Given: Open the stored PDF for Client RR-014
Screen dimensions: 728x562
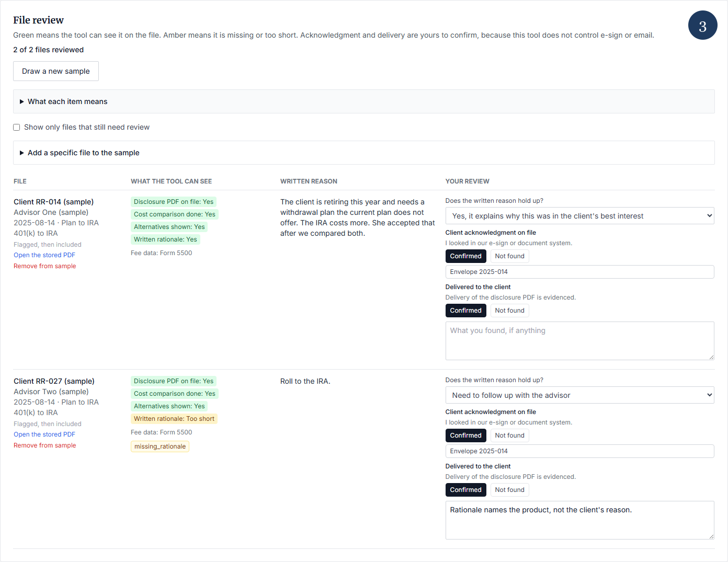Looking at the screenshot, I should tap(44, 255).
